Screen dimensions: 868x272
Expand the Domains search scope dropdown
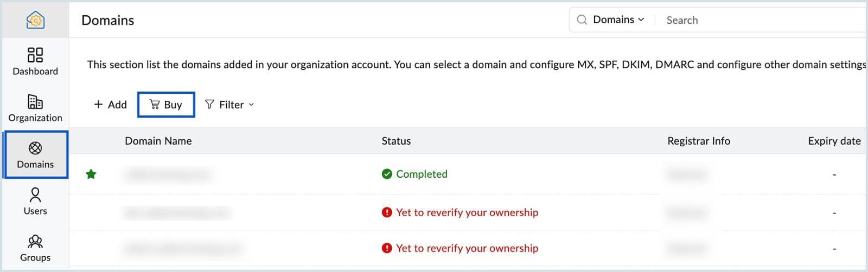pos(618,20)
